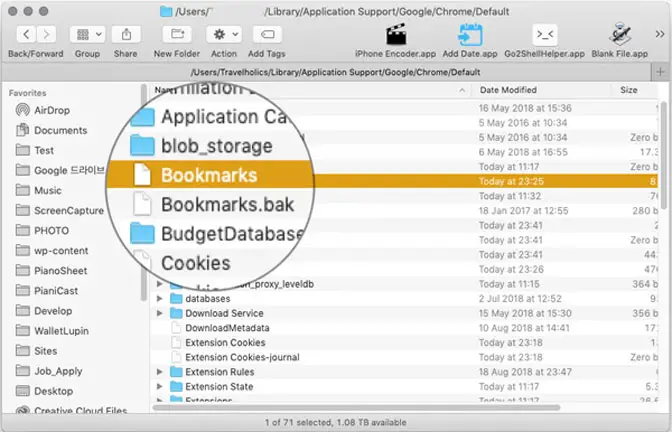672x432 pixels.
Task: Select the DownloadMetadata file
Action: pyautogui.click(x=405, y=328)
